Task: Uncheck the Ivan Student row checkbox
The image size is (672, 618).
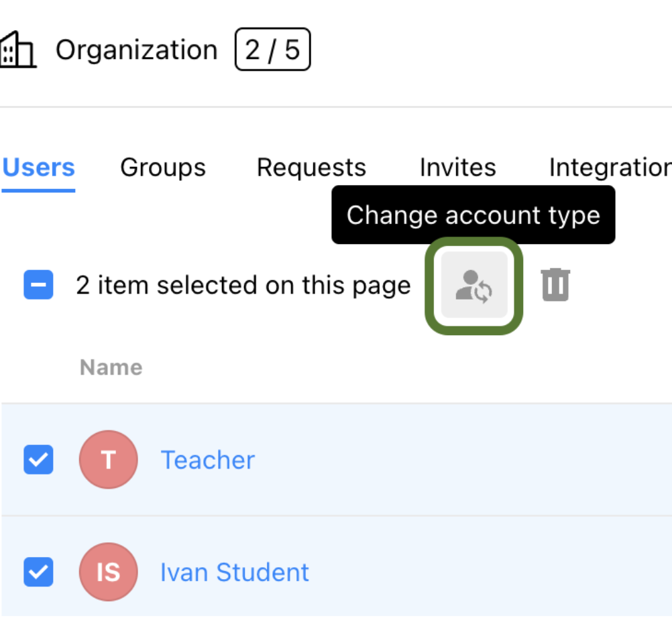Action: click(x=39, y=572)
